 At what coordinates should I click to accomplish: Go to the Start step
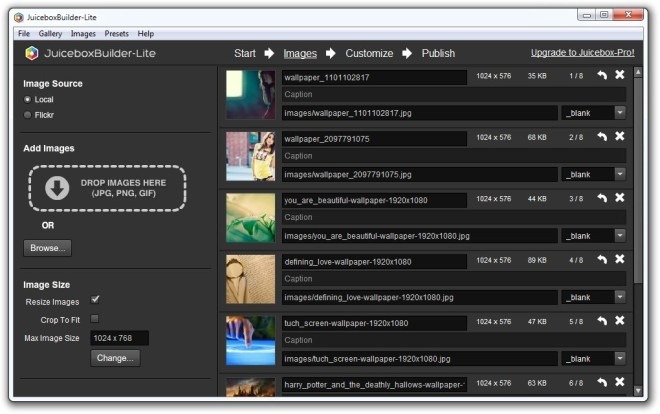coord(245,53)
